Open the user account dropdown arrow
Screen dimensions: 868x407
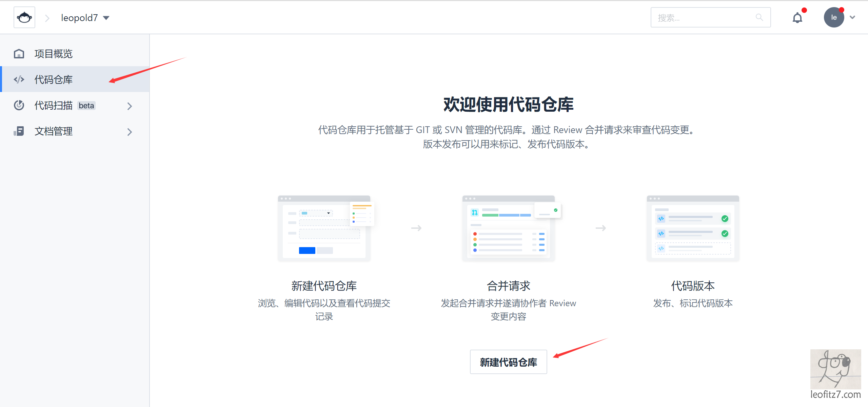click(852, 18)
